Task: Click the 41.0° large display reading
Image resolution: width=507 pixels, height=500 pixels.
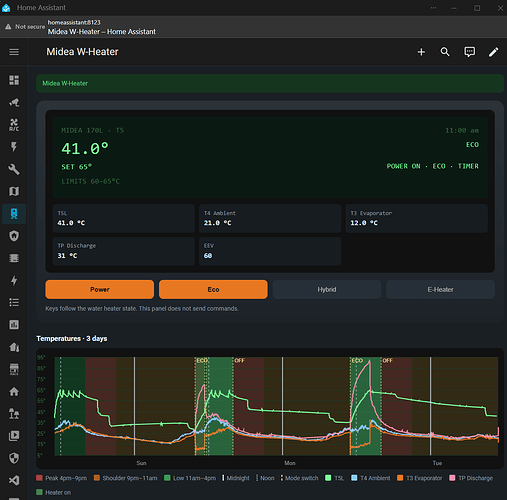Action: [85, 149]
